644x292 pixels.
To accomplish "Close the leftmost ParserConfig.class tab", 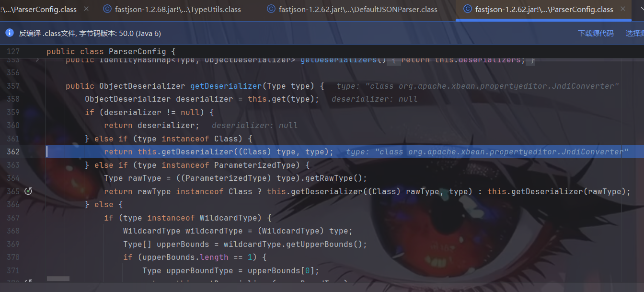I will pos(86,9).
